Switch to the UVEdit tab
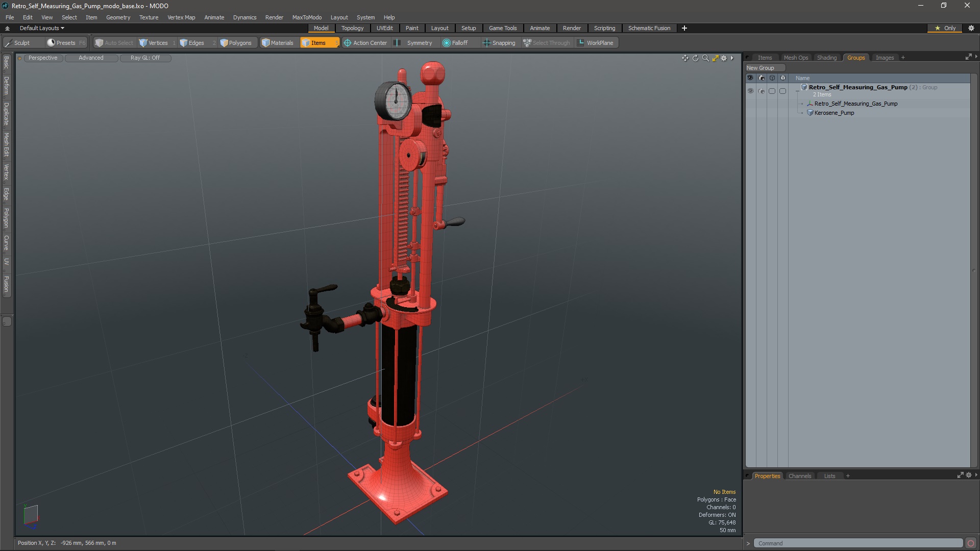This screenshot has width=980, height=551. click(384, 28)
